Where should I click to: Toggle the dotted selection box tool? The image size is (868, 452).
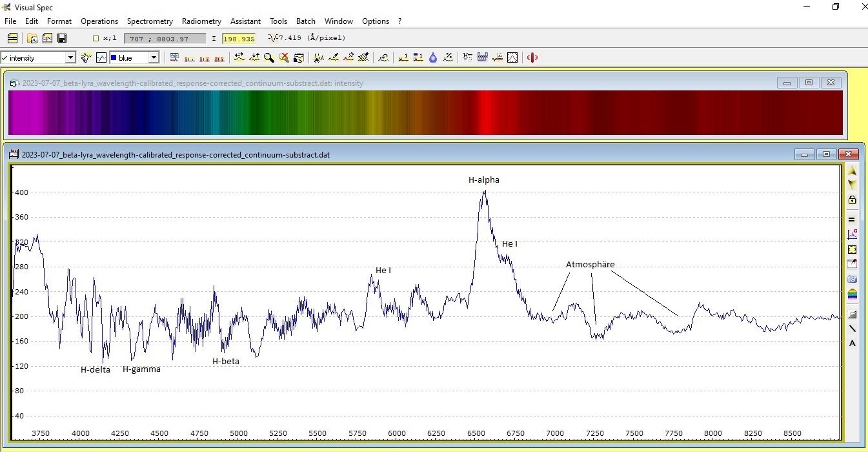[x=852, y=249]
